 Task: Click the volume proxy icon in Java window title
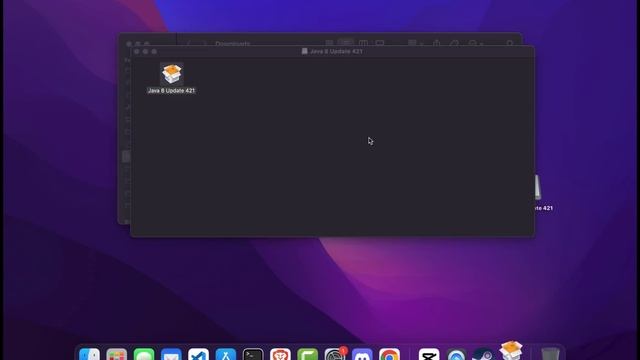pyautogui.click(x=304, y=51)
